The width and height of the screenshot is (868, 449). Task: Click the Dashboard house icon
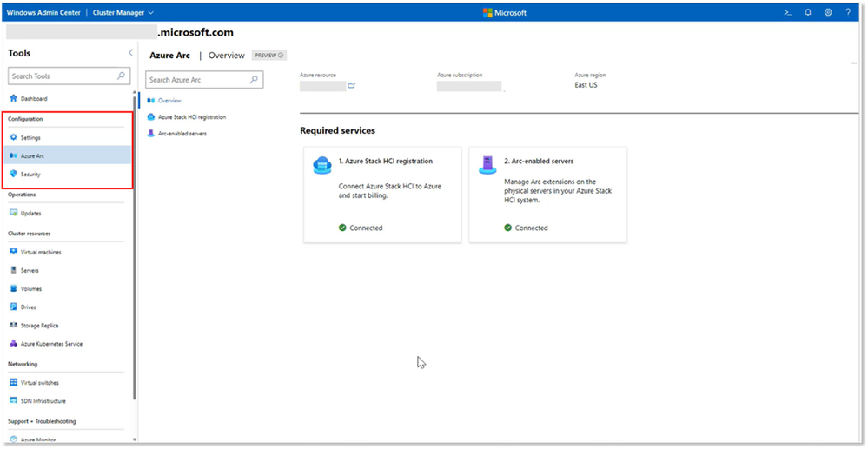click(14, 98)
